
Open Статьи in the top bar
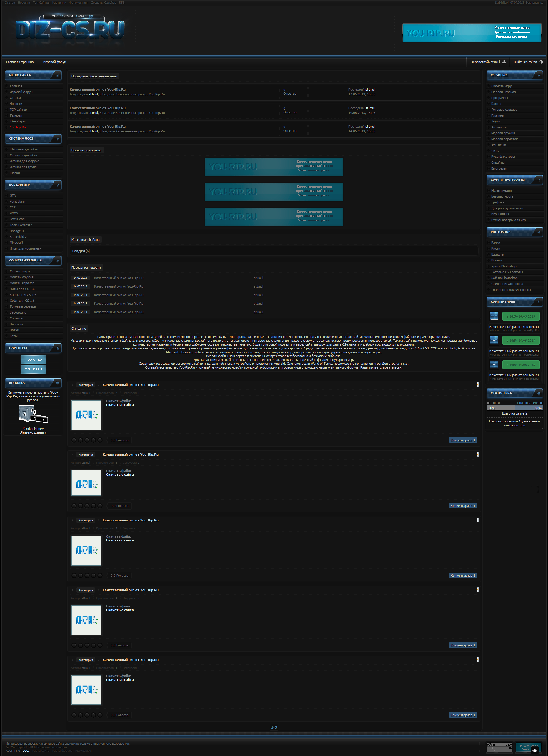[10, 3]
